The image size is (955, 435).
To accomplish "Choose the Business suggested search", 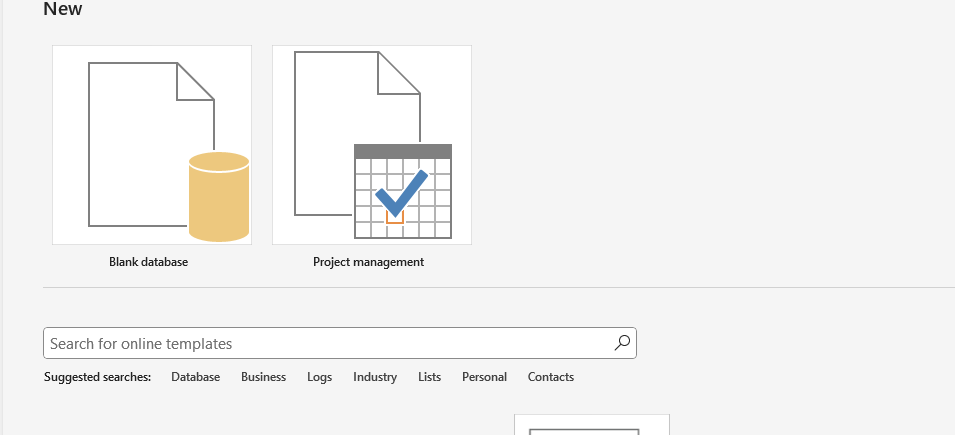I will 263,377.
